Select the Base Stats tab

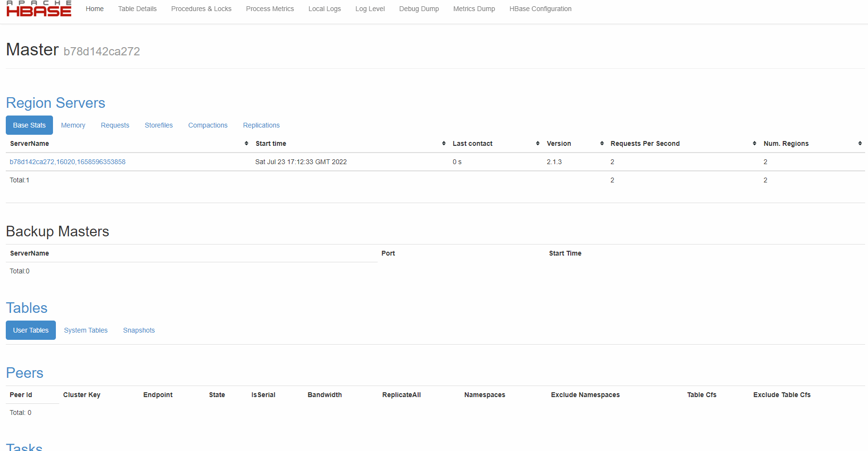29,125
